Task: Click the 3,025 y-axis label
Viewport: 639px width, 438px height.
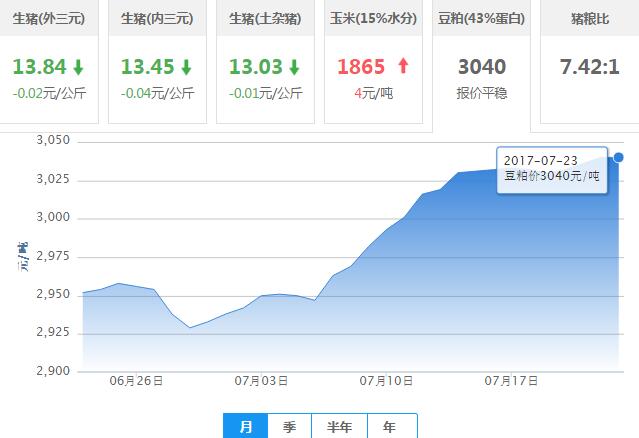Action: click(53, 179)
